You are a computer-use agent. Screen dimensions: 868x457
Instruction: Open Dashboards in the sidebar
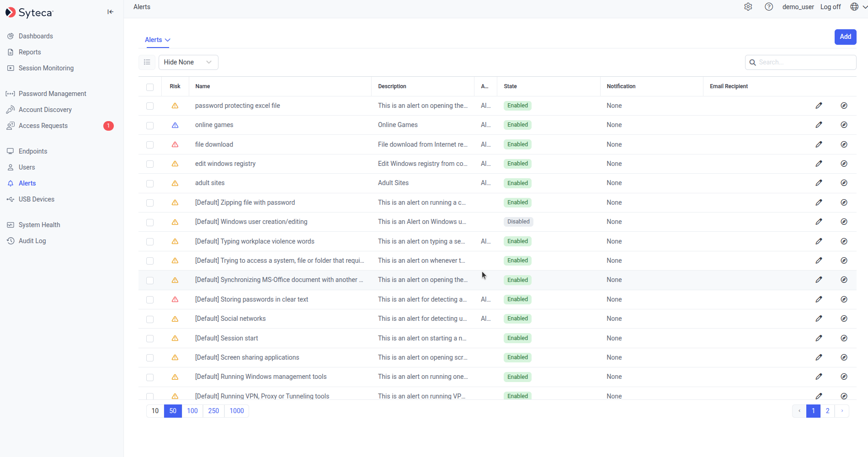pyautogui.click(x=36, y=36)
